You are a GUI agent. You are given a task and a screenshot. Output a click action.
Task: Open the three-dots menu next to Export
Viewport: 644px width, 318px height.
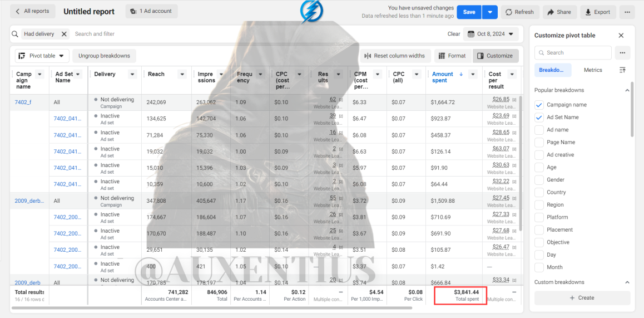[x=627, y=12]
